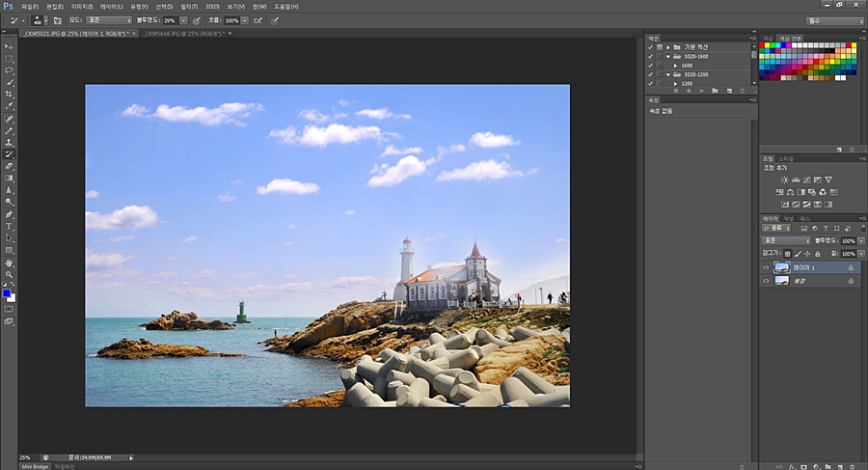
Task: Open the 필터 menu
Action: pyautogui.click(x=188, y=6)
